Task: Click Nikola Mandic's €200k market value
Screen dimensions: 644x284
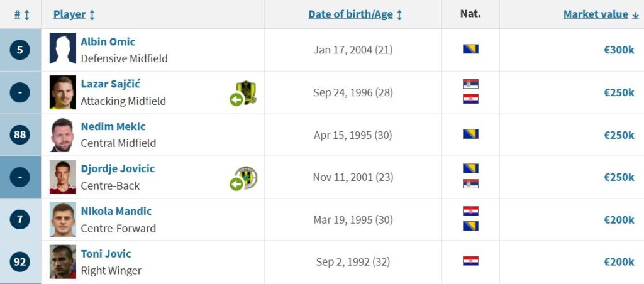Action: click(619, 219)
